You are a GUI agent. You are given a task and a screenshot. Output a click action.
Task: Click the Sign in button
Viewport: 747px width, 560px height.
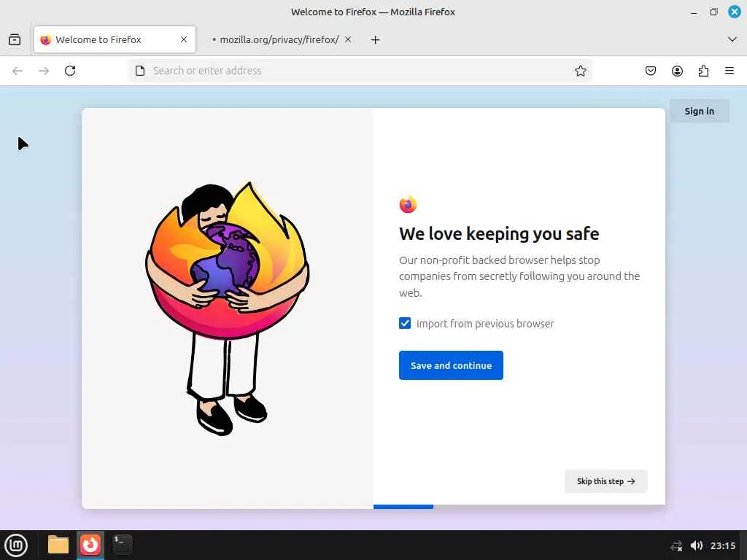[700, 111]
